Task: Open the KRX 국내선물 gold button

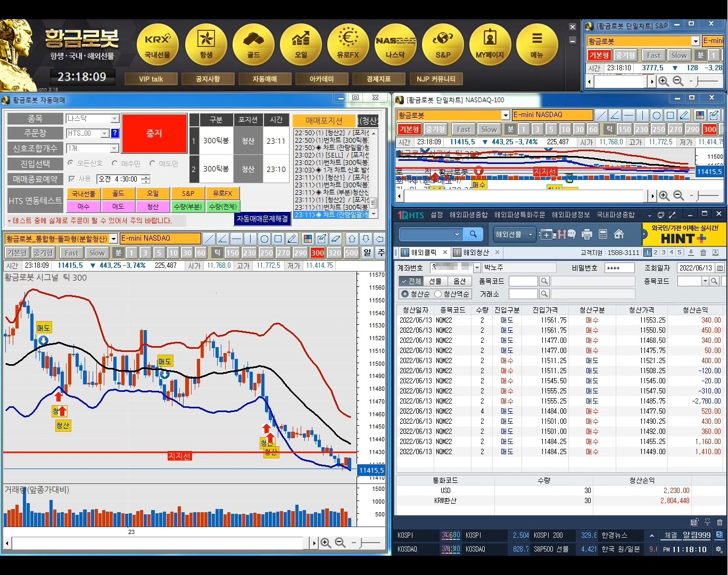Action: coord(158,45)
